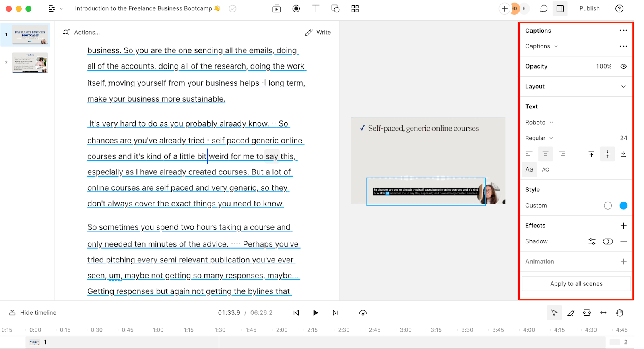Open Shadow settings sliders icon
This screenshot has height=349, width=644.
pos(592,241)
